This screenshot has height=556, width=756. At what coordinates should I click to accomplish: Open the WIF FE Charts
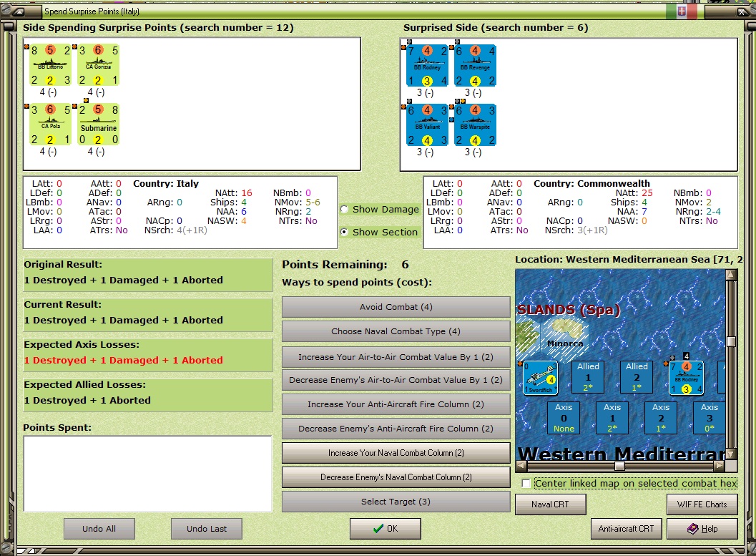[x=702, y=504]
